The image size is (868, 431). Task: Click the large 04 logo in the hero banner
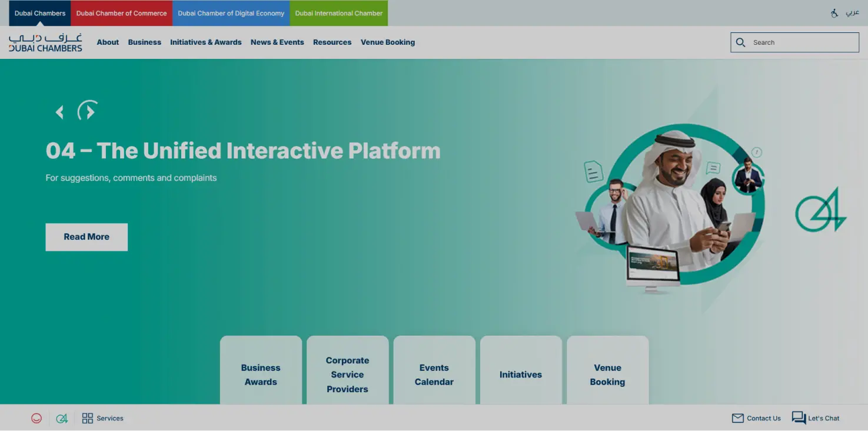coord(820,210)
